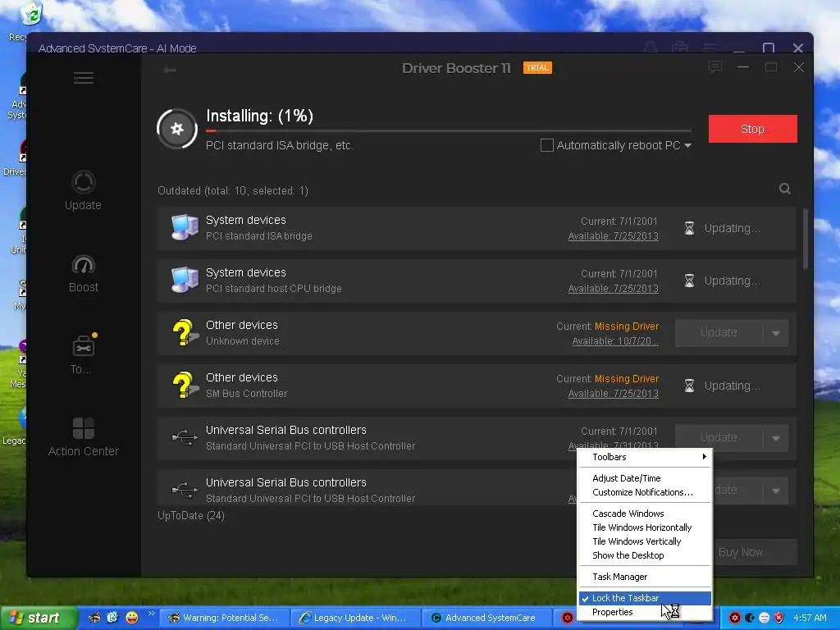Click the 4:57 AM system clock
The image size is (840, 630).
click(x=810, y=618)
